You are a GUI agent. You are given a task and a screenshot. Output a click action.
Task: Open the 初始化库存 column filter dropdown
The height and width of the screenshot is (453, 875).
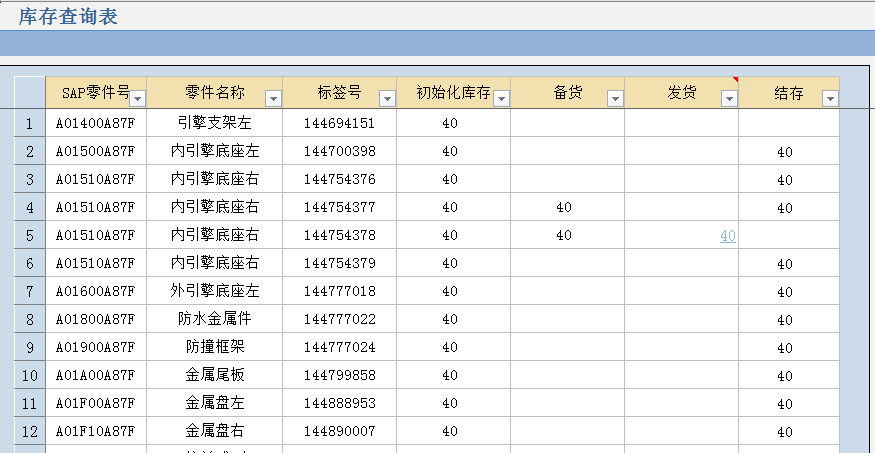[502, 99]
